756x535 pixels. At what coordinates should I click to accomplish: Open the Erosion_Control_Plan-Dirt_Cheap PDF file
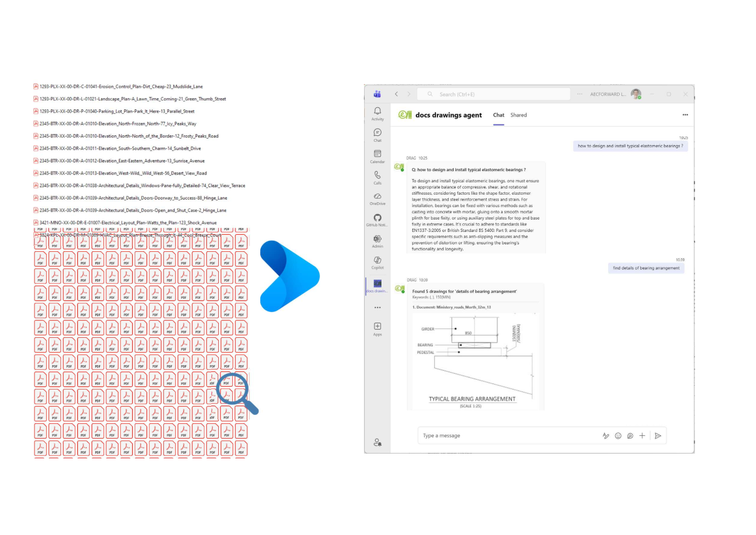point(118,86)
